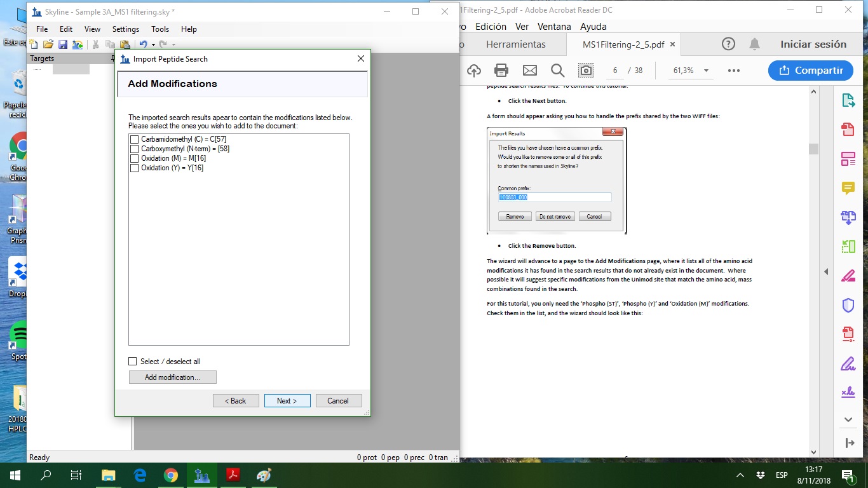The image size is (868, 488).
Task: Select the snapshot camera tool
Action: coord(585,71)
